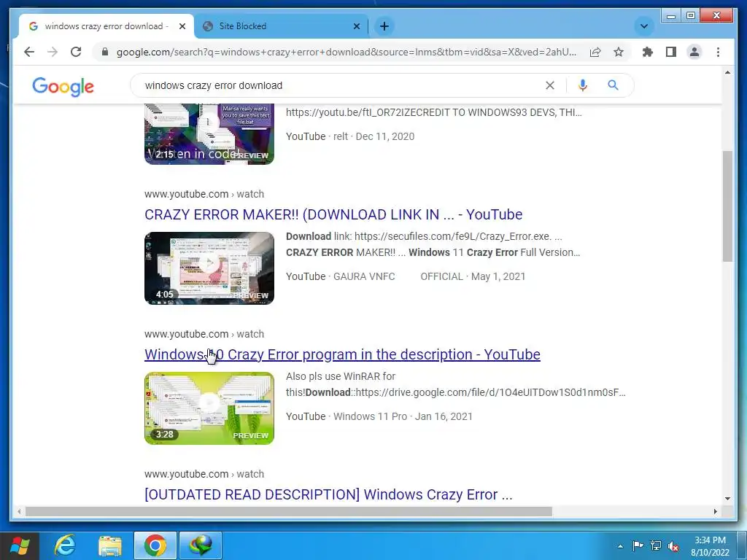747x560 pixels.
Task: Launch Internet Explorer from taskbar
Action: tap(65, 545)
